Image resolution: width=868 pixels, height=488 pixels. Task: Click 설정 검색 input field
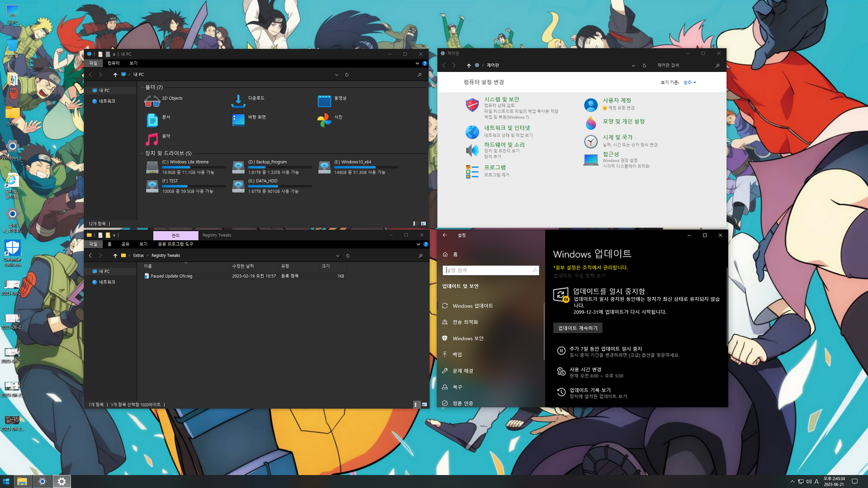(490, 270)
